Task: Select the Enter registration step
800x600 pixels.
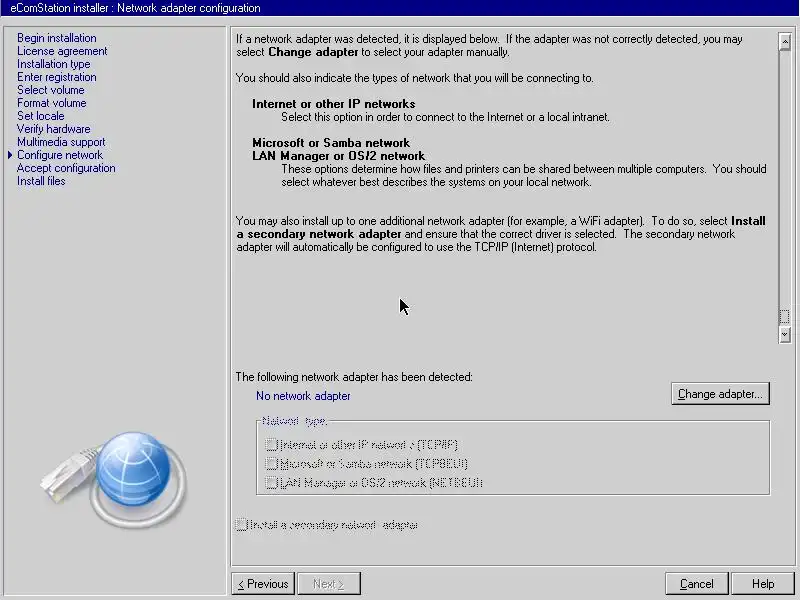Action: (x=57, y=77)
